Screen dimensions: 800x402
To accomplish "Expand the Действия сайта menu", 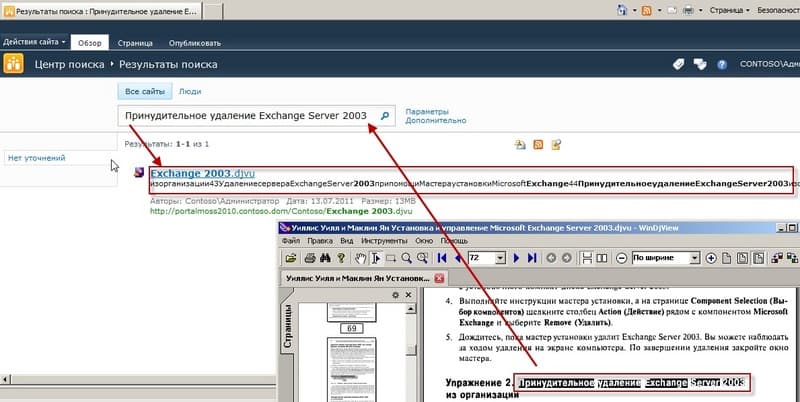I will coord(34,42).
